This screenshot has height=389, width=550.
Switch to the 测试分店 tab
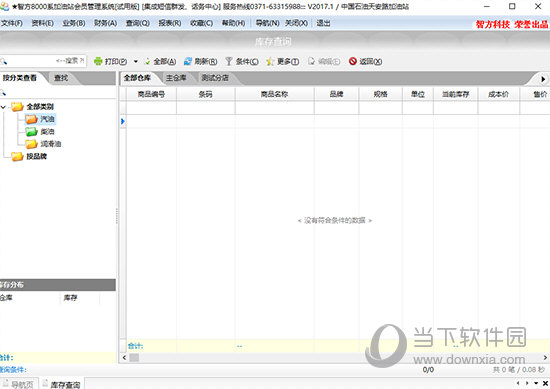click(215, 78)
